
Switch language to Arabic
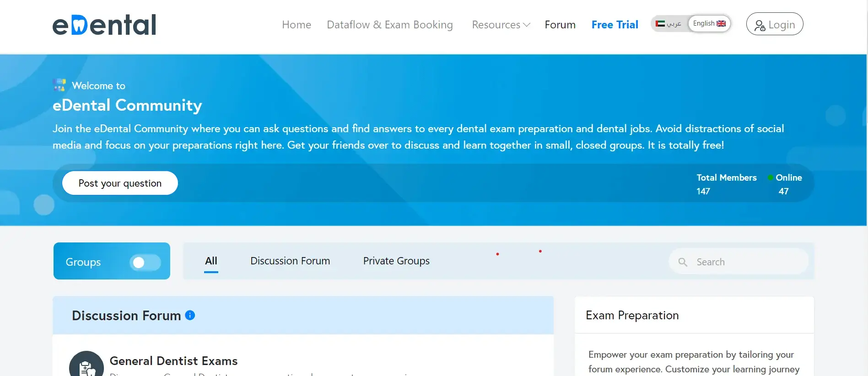[x=669, y=24]
